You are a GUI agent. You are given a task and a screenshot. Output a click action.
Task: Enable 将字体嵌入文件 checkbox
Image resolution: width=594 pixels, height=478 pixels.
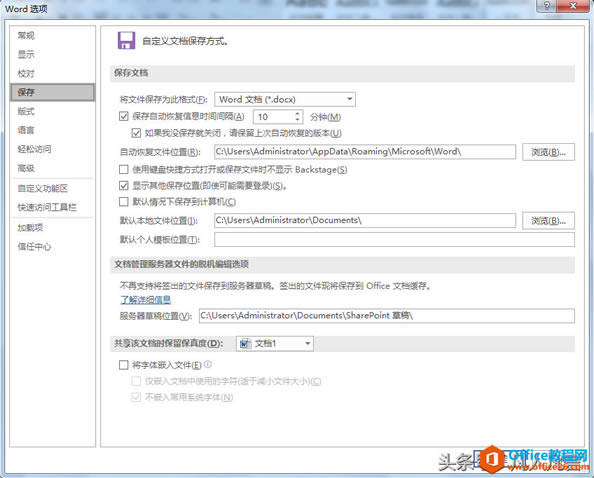(x=123, y=365)
